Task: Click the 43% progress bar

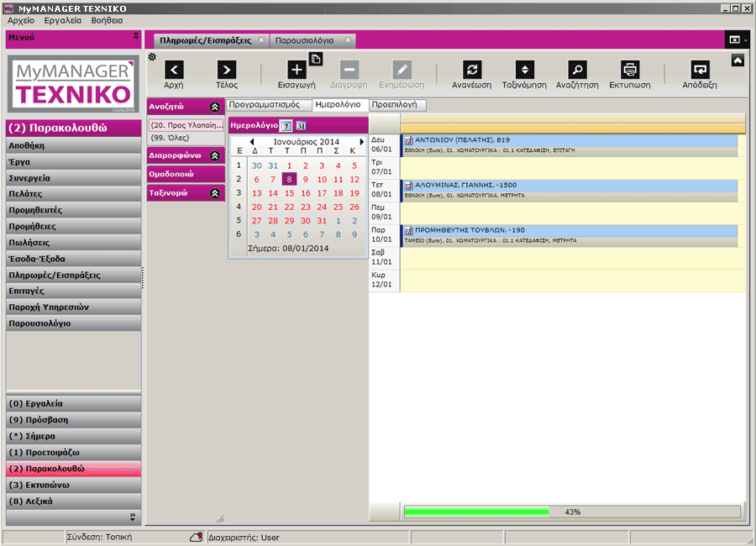Action: (572, 512)
